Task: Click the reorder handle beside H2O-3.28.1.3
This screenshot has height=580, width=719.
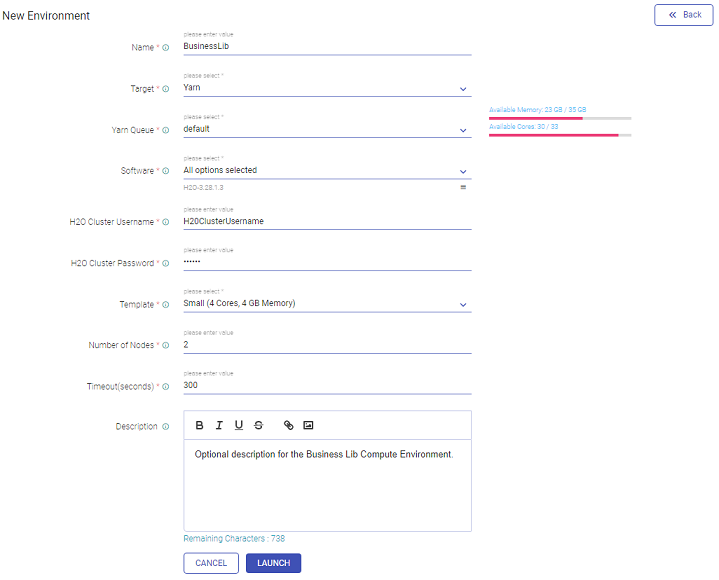Action: point(463,187)
